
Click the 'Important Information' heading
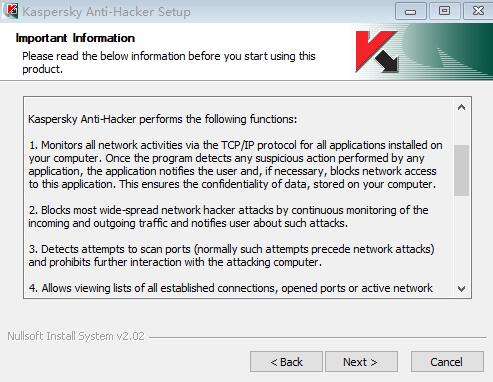coord(75,38)
